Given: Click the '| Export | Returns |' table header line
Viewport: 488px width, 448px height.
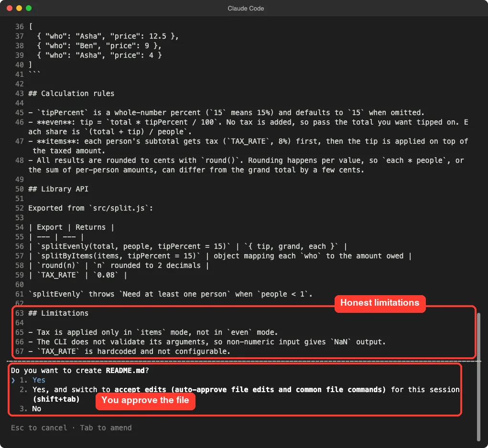Looking at the screenshot, I should click(x=71, y=227).
